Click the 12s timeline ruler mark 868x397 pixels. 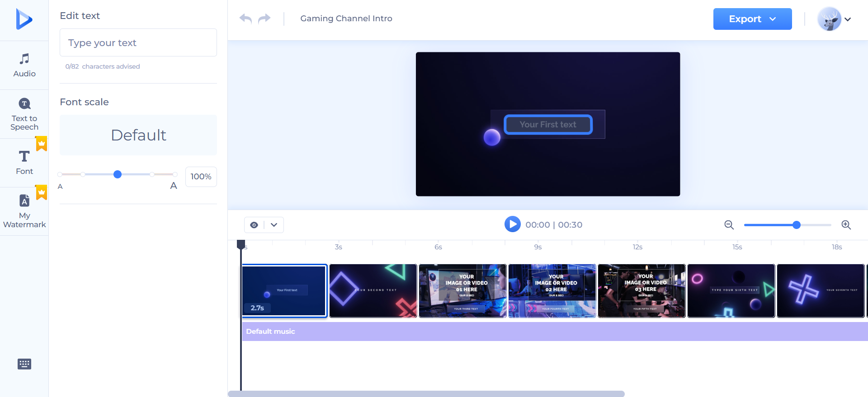click(637, 247)
